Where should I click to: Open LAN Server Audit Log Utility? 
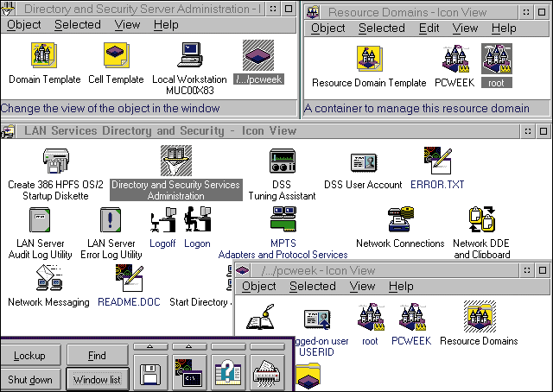click(40, 219)
